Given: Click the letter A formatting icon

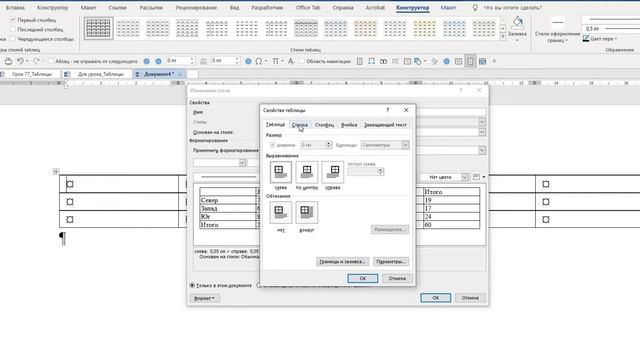Looking at the screenshot, I should (x=291, y=61).
